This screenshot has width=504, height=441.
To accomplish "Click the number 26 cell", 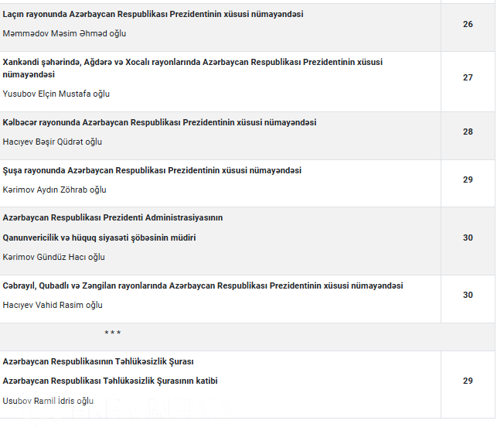I will 468,25.
